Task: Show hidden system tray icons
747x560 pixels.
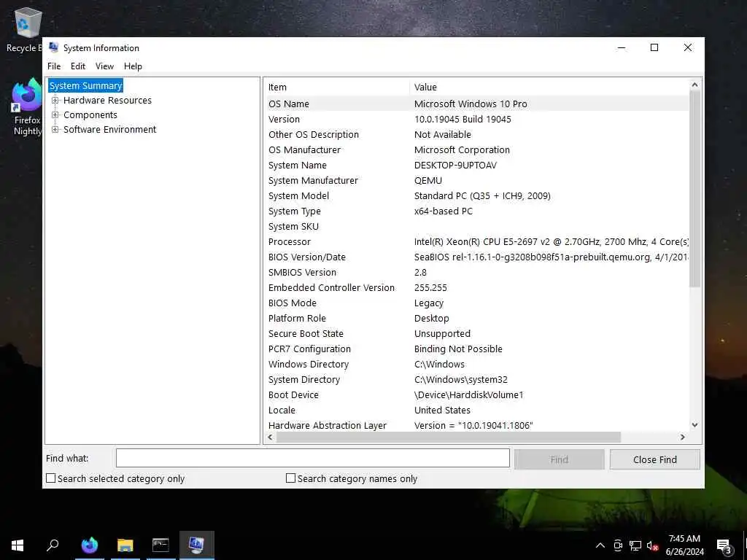Action: tap(600, 545)
